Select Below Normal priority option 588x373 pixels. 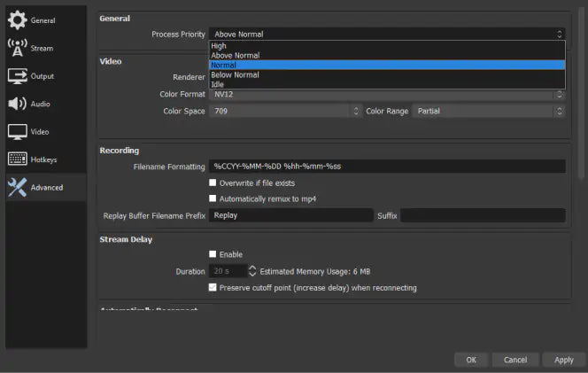pos(235,74)
